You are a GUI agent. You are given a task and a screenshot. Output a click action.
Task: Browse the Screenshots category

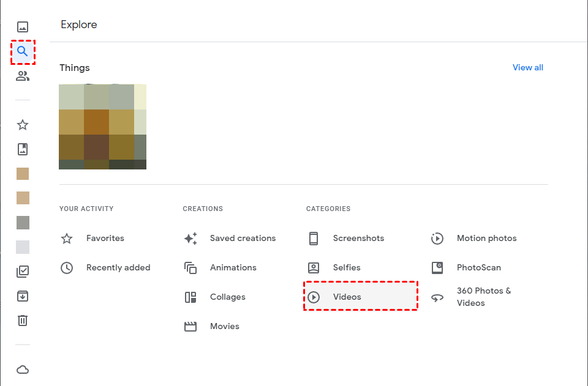pos(358,238)
